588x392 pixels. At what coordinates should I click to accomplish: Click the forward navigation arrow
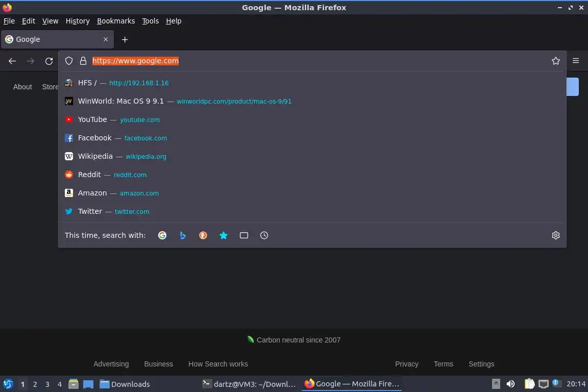point(31,61)
